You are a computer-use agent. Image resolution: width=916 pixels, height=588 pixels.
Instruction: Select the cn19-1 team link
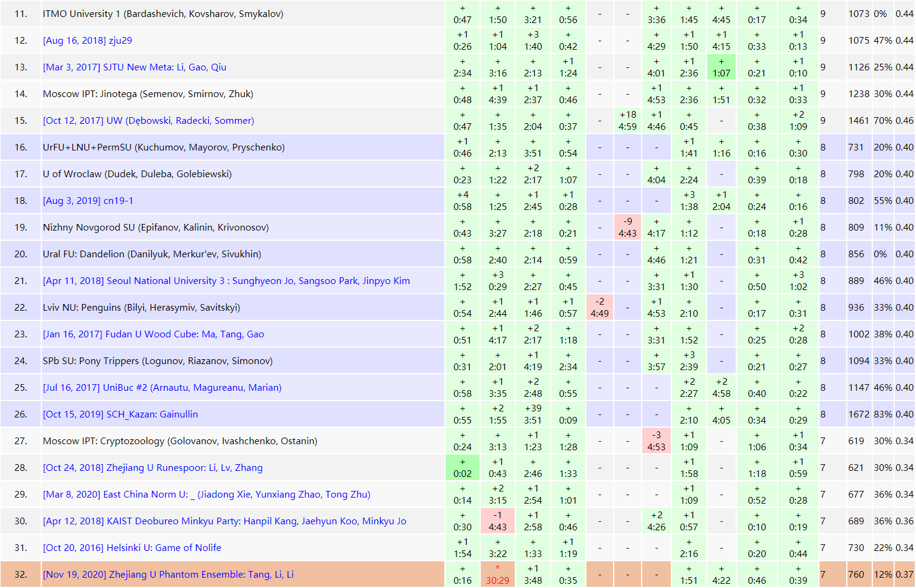(x=88, y=201)
